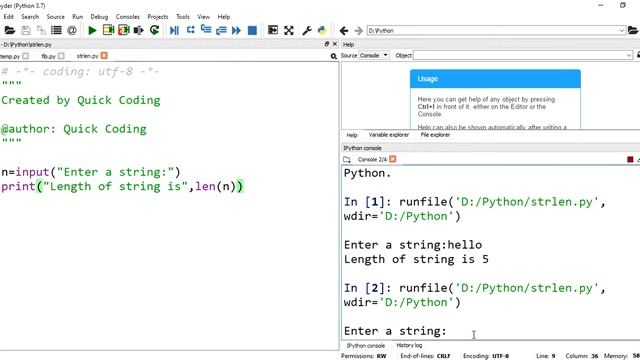
Task: Open the Source menu
Action: pyautogui.click(x=56, y=17)
